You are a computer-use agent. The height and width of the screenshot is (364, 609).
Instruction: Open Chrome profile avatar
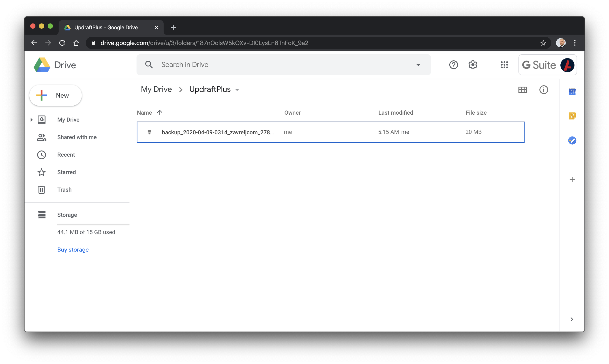click(560, 43)
